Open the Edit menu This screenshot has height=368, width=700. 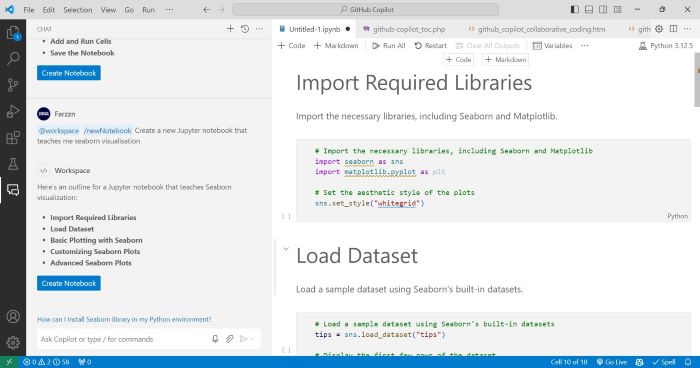pyautogui.click(x=49, y=9)
